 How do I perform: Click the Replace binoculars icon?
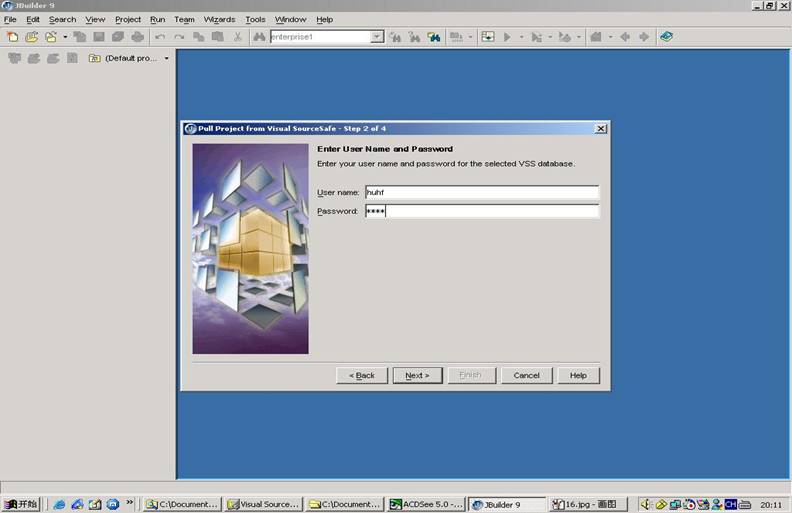(x=415, y=37)
